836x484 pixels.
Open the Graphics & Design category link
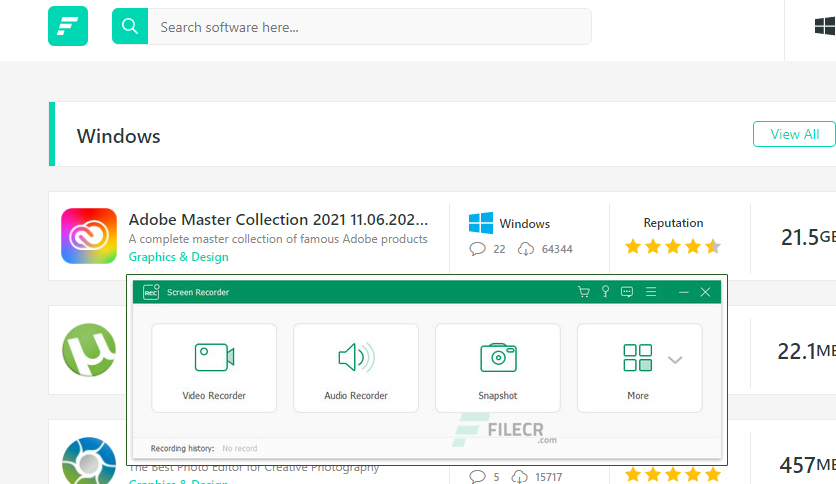tap(179, 257)
